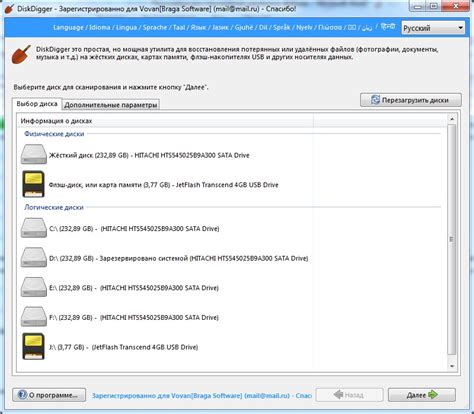Image resolution: width=474 pixels, height=414 pixels.
Task: Click the Назад back button
Action: [x=349, y=395]
